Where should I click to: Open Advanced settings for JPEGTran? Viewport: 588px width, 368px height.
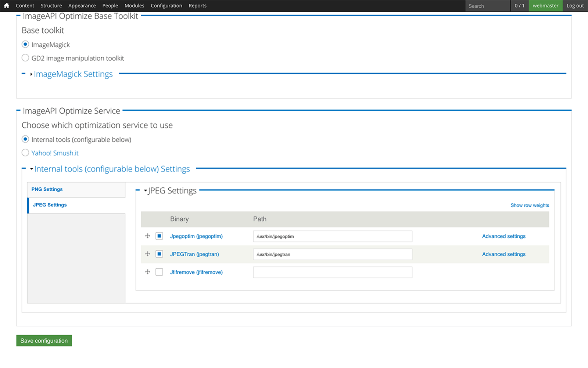click(x=504, y=254)
